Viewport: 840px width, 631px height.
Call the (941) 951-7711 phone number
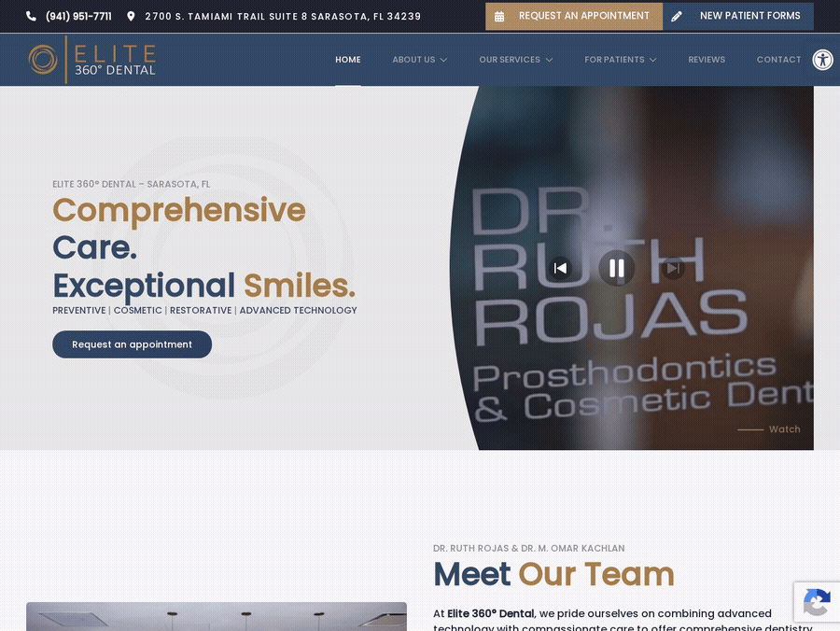(78, 17)
